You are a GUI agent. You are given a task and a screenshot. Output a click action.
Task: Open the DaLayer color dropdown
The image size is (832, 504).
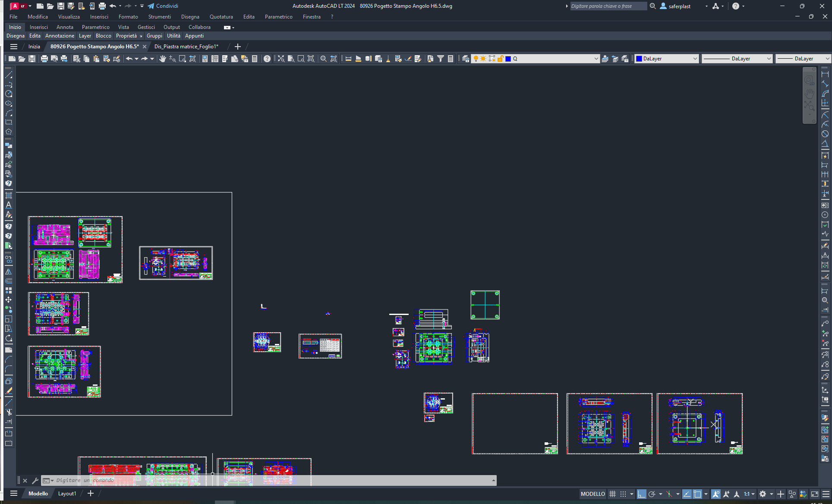[667, 59]
